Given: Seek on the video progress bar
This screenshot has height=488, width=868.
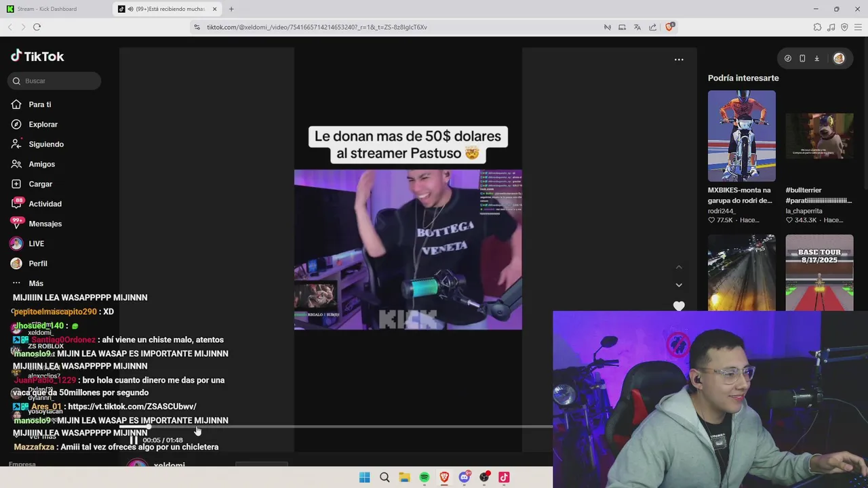Looking at the screenshot, I should [336, 427].
